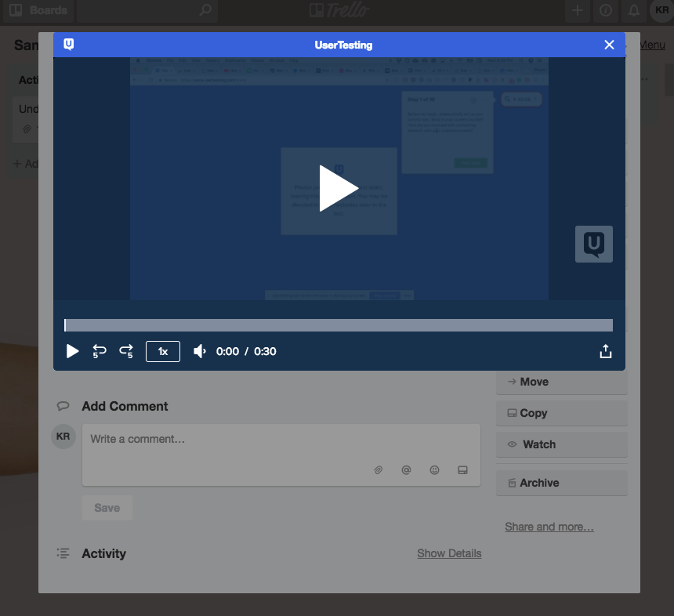The width and height of the screenshot is (674, 616).
Task: Click the mention @ icon in the comment box
Action: pos(406,470)
